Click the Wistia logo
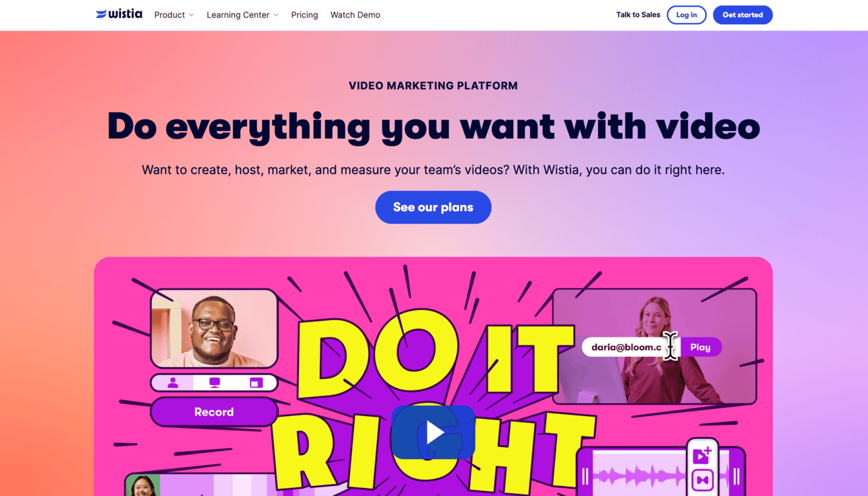Viewport: 868px width, 496px height. coord(119,14)
